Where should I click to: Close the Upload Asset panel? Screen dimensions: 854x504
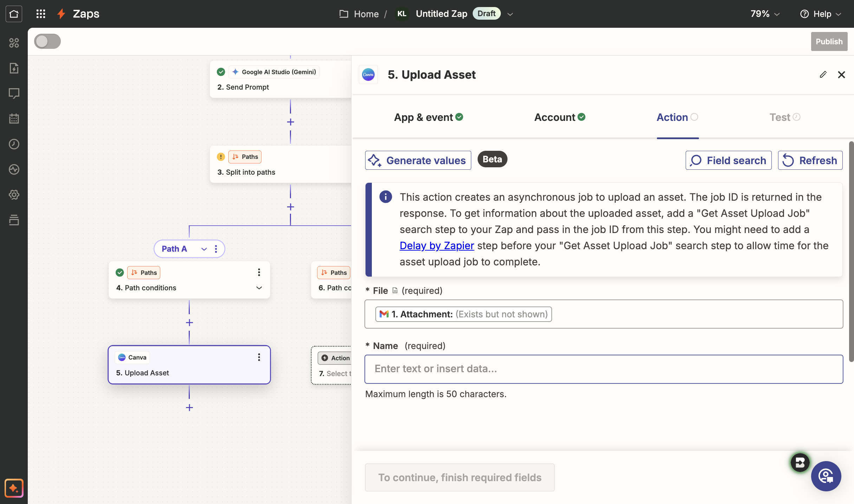click(841, 75)
